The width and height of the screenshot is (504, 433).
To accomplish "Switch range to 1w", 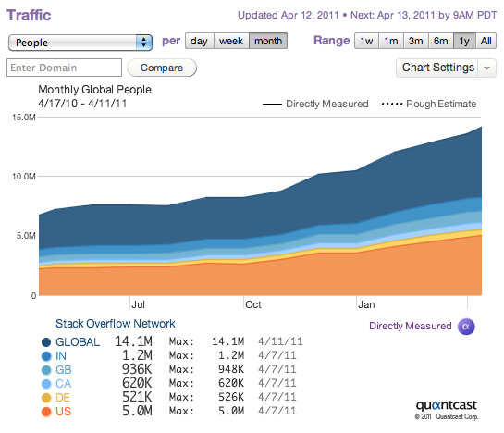I will click(x=366, y=41).
